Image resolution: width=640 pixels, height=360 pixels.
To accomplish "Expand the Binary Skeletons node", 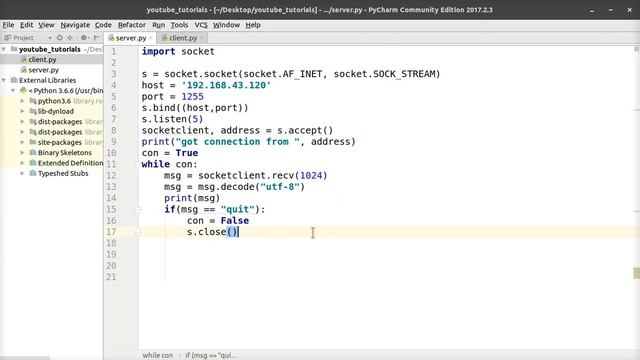I will click(22, 153).
